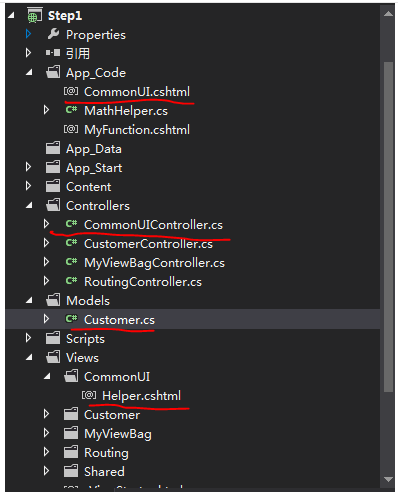Click the MyViewBag folder icon
The width and height of the screenshot is (398, 498).
pyautogui.click(x=71, y=433)
